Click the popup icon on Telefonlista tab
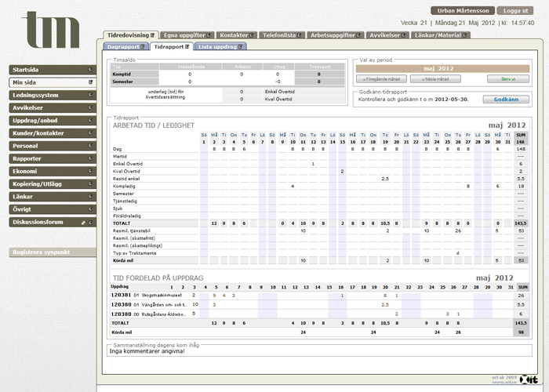 click(x=300, y=35)
